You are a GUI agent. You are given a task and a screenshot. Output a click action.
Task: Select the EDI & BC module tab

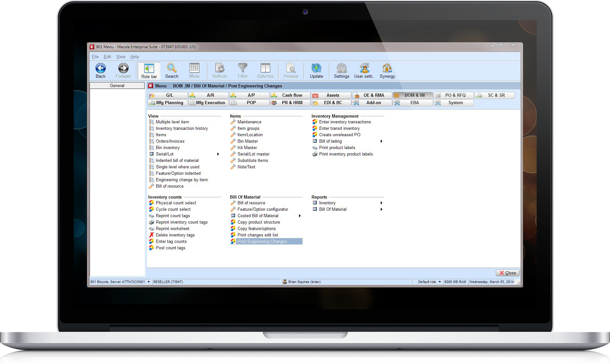click(x=331, y=103)
